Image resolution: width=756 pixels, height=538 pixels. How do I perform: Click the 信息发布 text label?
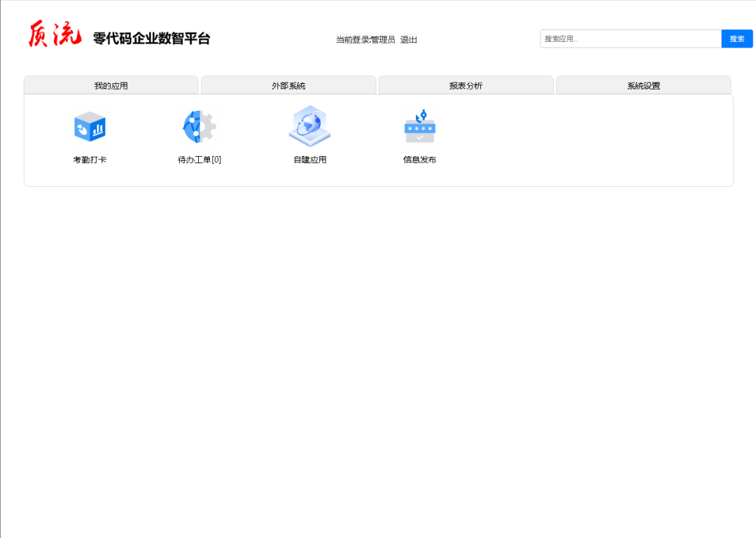[419, 160]
